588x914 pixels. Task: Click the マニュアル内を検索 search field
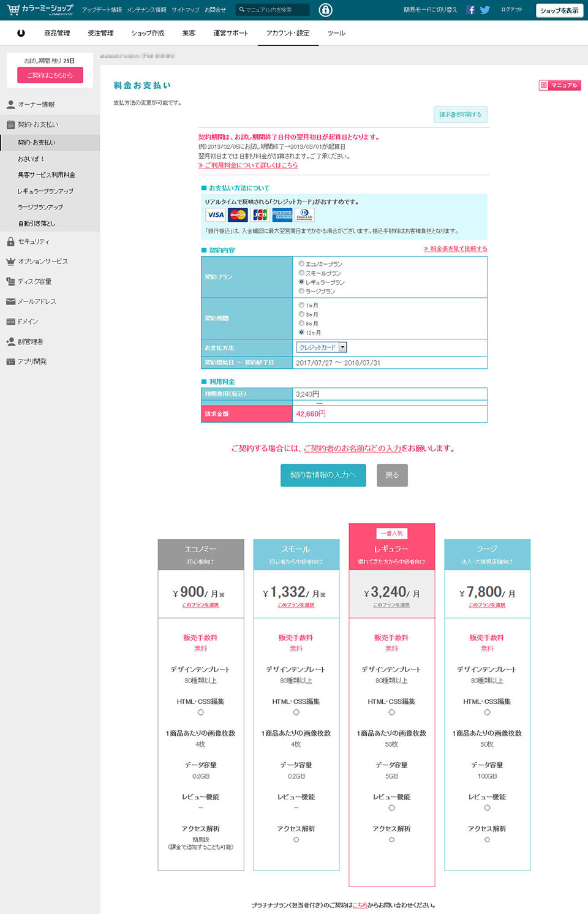[274, 10]
